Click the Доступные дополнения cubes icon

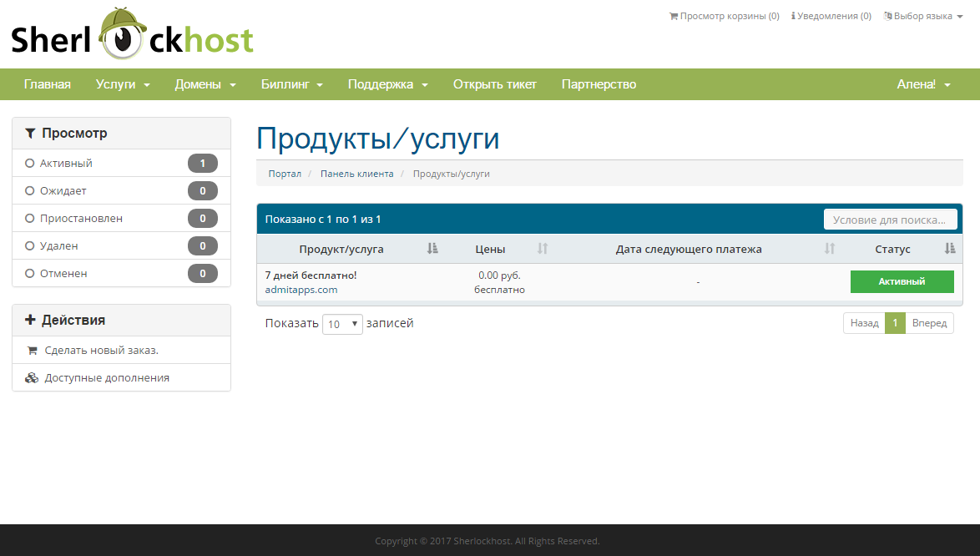pyautogui.click(x=32, y=378)
